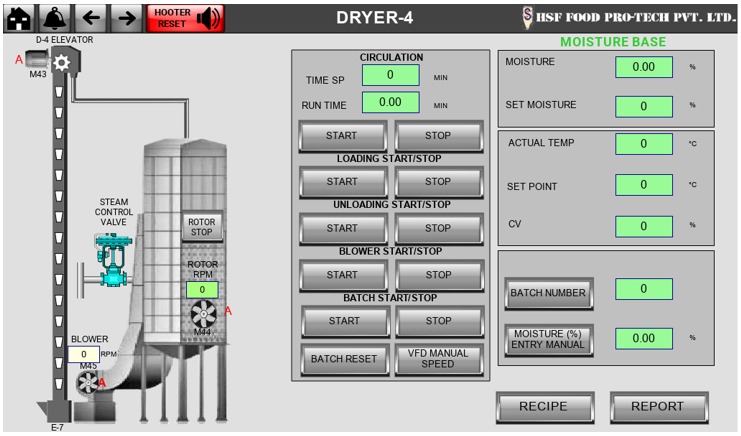
Task: Stop the loading process
Action: (x=438, y=181)
